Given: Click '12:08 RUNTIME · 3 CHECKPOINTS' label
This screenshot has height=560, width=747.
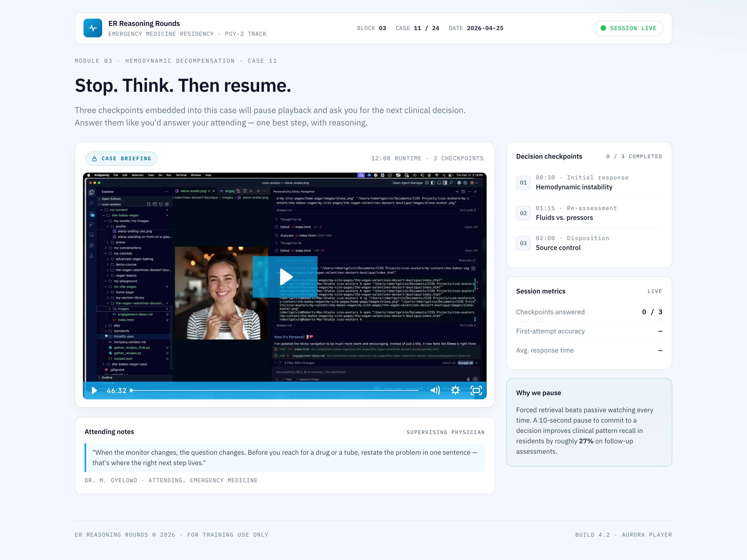Looking at the screenshot, I should [x=427, y=159].
